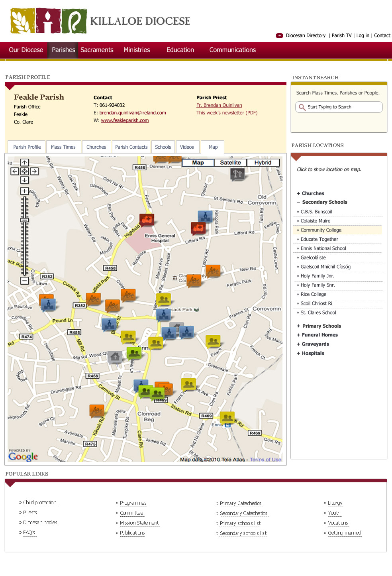
Task: Click the map zoom level slider handle
Action: (24, 220)
